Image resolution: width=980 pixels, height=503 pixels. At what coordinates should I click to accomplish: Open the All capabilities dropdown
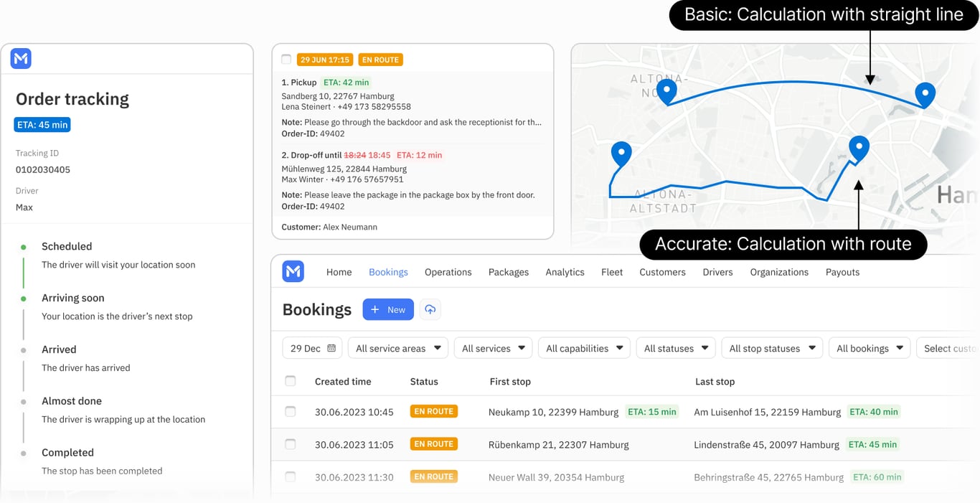(x=584, y=348)
